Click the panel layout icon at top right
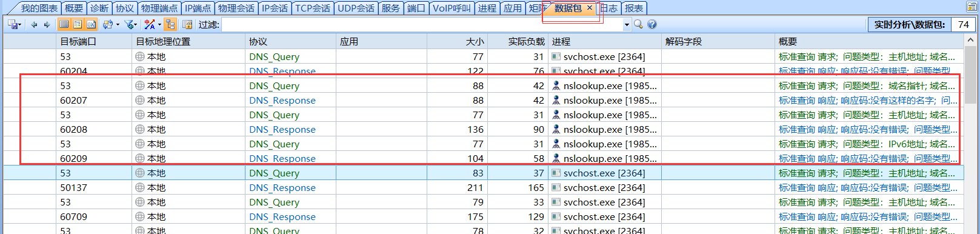This screenshot has height=234, width=980. pos(972,7)
